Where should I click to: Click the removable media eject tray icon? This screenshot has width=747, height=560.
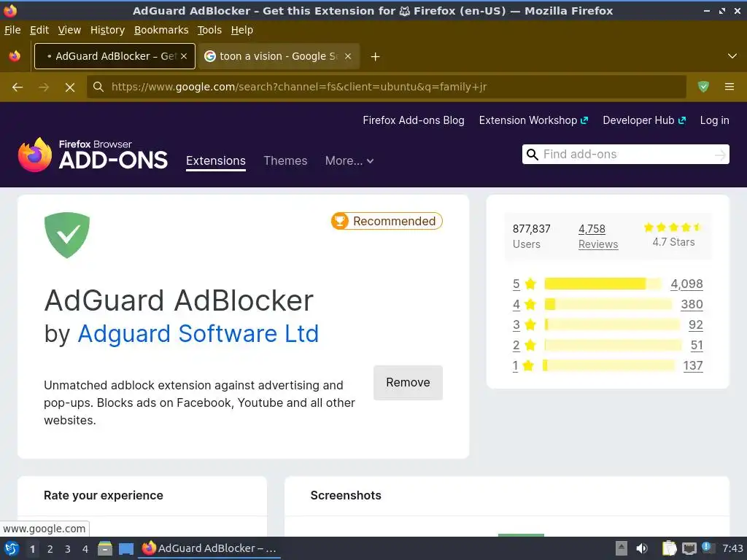coord(622,548)
